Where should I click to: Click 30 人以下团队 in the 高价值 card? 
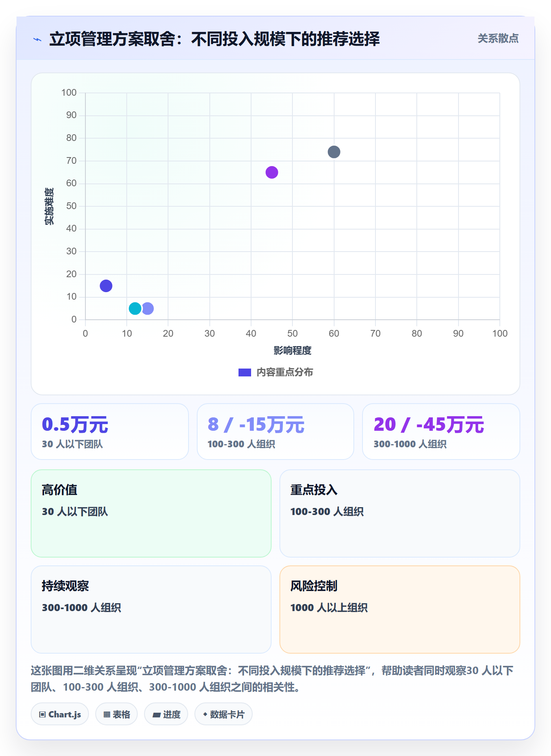click(x=75, y=511)
